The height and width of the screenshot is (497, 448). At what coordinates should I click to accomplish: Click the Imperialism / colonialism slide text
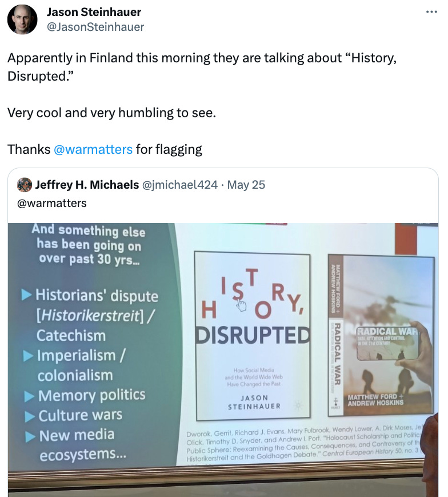(x=82, y=365)
